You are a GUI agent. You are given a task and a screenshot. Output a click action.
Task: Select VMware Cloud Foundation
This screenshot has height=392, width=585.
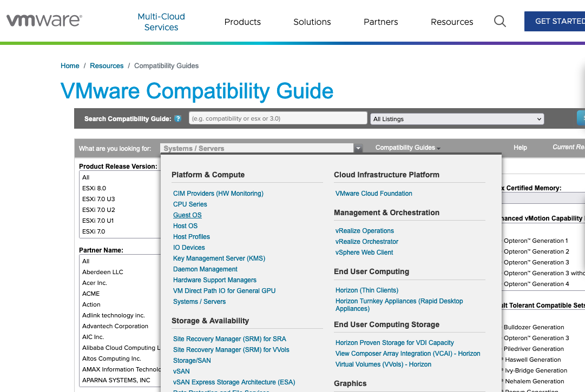[x=373, y=194]
